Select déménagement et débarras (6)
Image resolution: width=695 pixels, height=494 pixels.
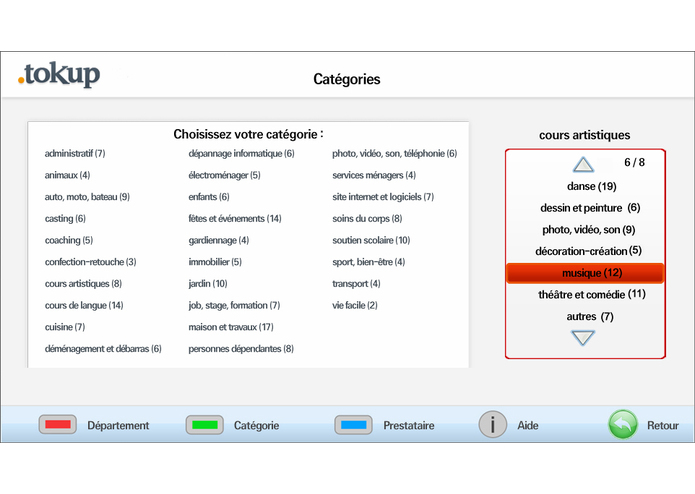point(103,349)
